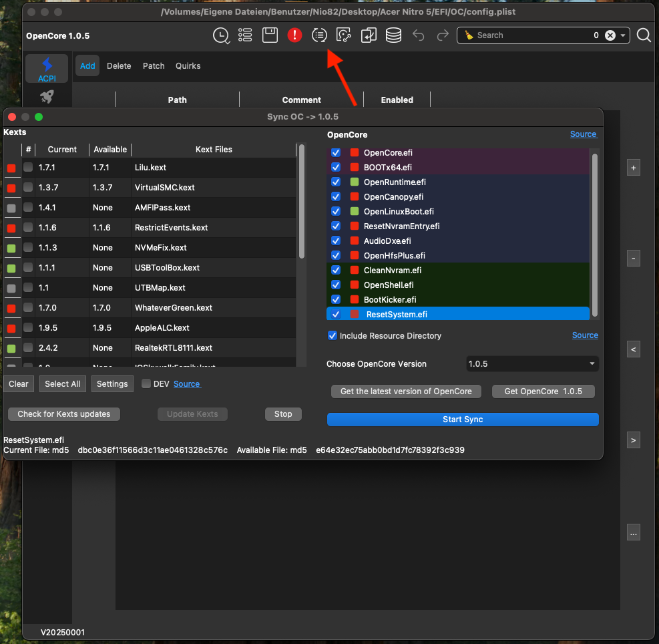Select the ACPI lightning sidebar icon
This screenshot has height=644, width=659.
click(x=47, y=69)
